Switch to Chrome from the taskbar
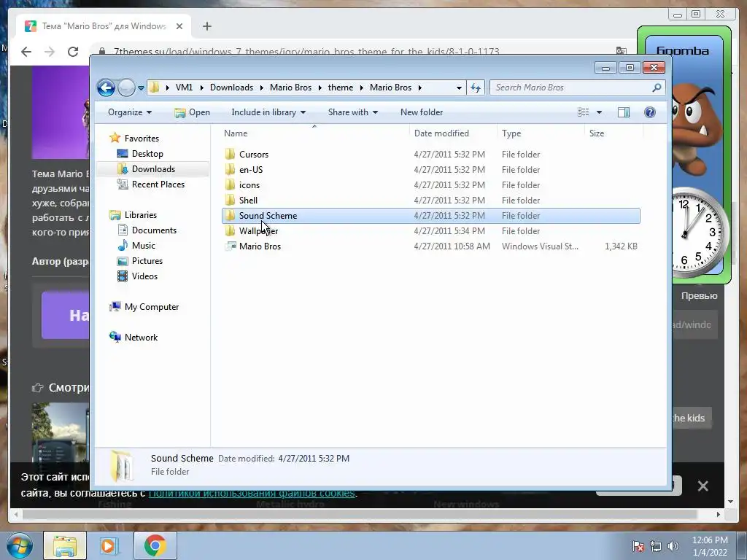This screenshot has height=560, width=747. pos(155,545)
